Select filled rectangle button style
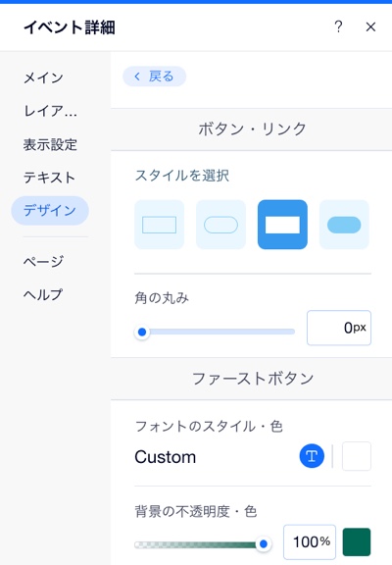The width and height of the screenshot is (392, 565). (282, 225)
